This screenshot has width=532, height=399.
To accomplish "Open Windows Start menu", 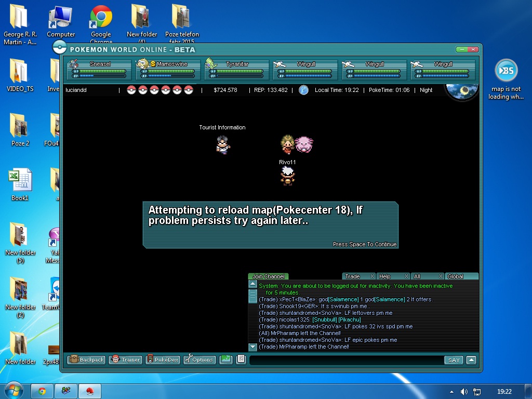I will 14,391.
